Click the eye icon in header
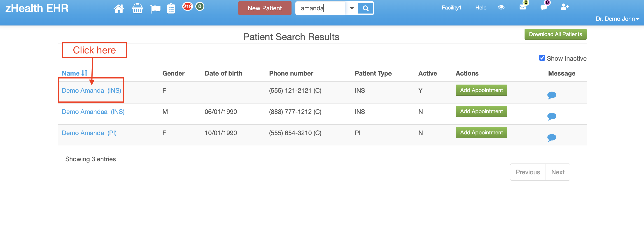This screenshot has height=244, width=644. coord(501,7)
